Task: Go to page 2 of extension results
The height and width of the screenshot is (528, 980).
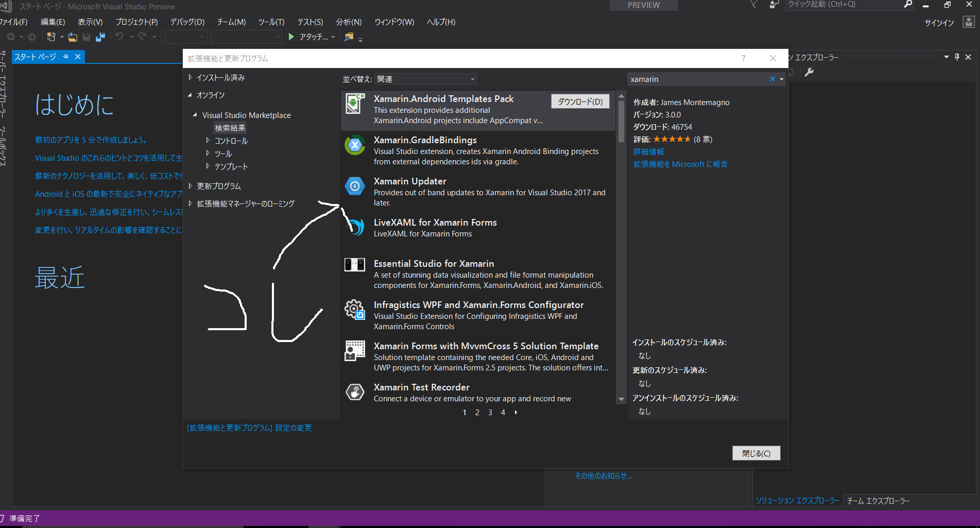Action: [477, 412]
